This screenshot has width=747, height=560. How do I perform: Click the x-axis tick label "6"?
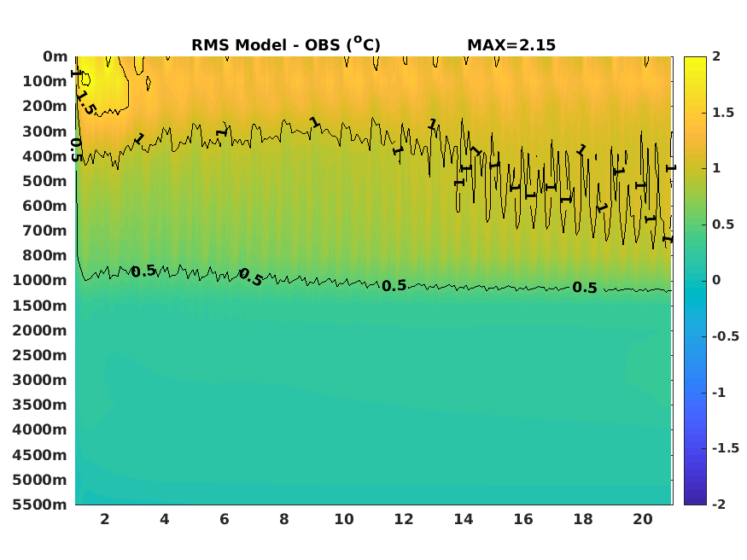pyautogui.click(x=225, y=519)
